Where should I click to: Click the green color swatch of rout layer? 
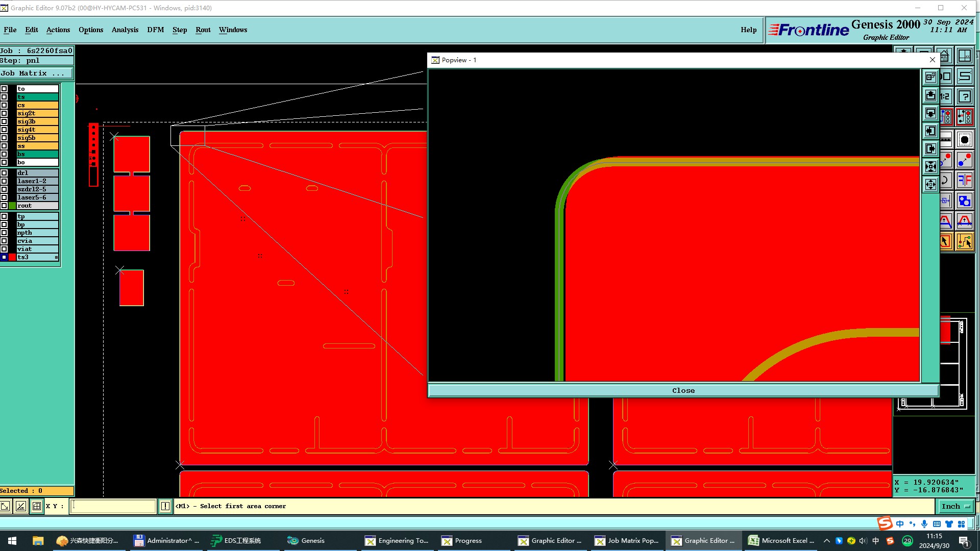(x=12, y=206)
